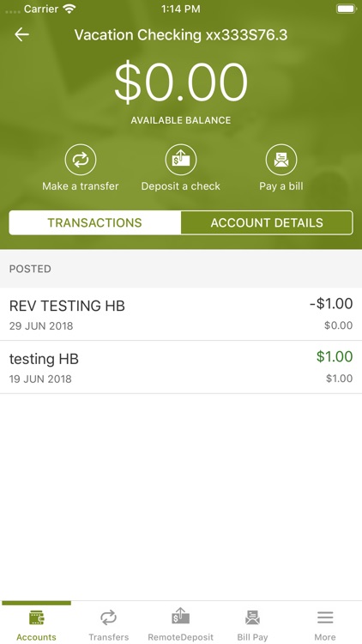Tap the green $1.00 deposit amount
This screenshot has height=644, width=362.
tap(335, 356)
